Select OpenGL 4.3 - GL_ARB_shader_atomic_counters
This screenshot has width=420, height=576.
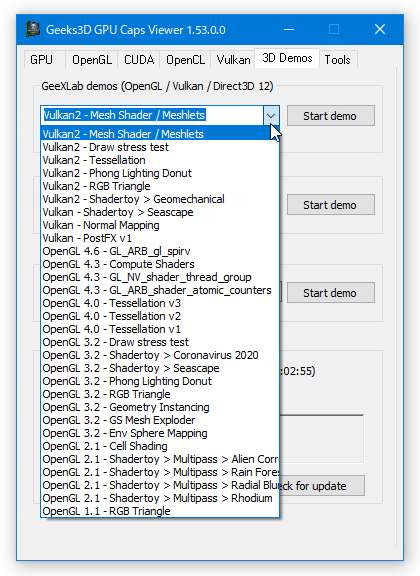[160, 290]
